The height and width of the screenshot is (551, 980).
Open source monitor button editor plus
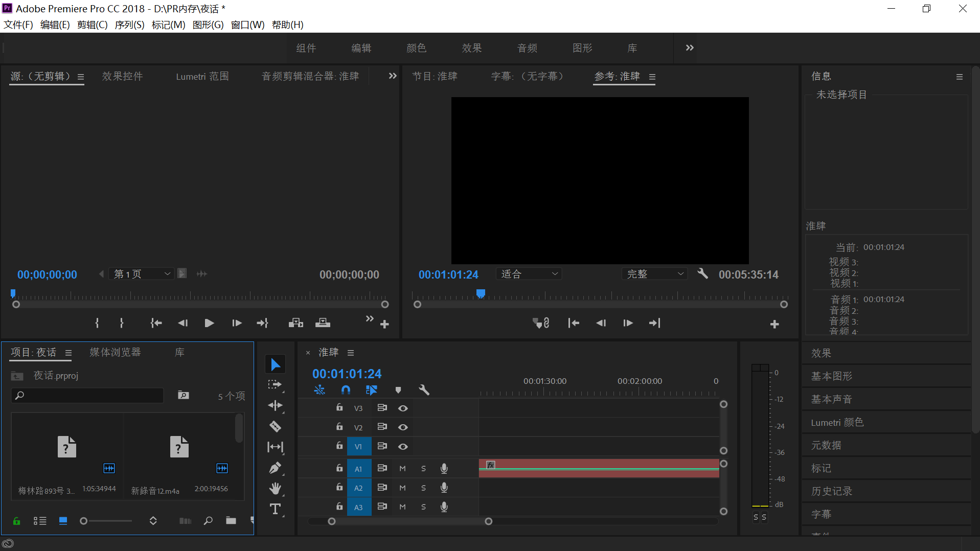[385, 325]
